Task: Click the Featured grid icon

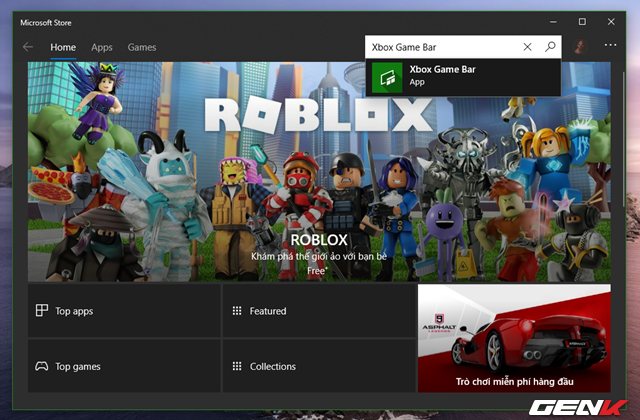Action: 237,311
